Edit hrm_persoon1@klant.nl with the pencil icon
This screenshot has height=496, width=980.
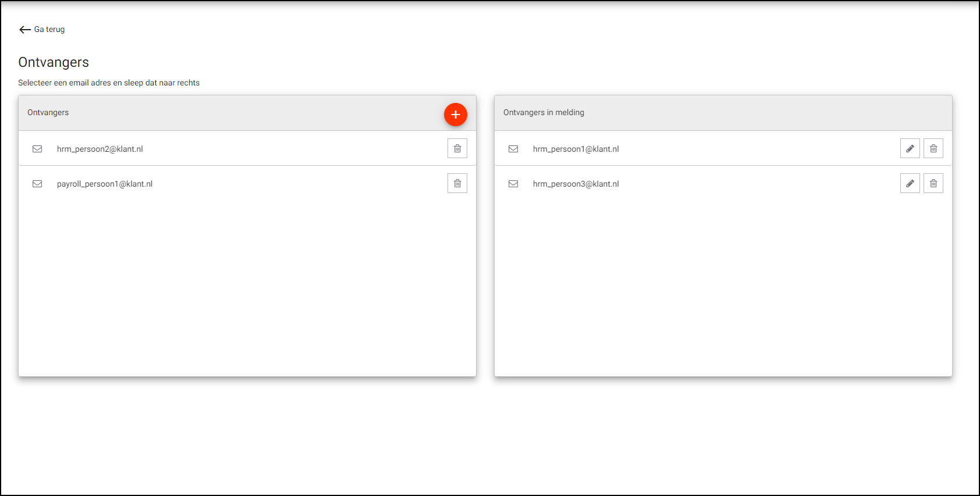click(910, 149)
